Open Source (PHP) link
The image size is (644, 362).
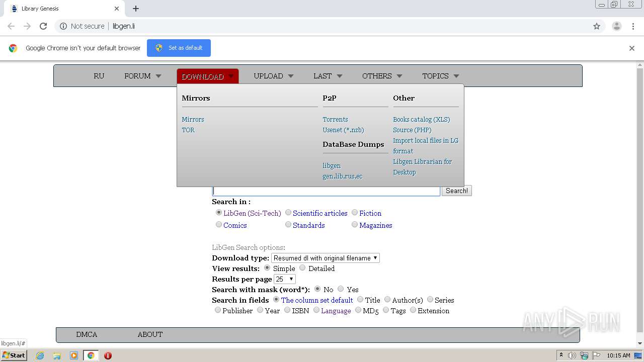point(412,130)
